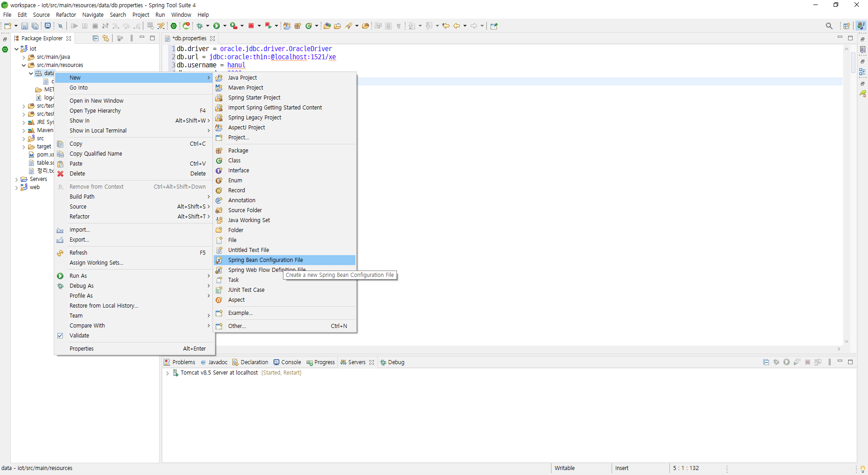Image resolution: width=868 pixels, height=475 pixels.
Task: Open the Boot Dashboard toolbar icon
Action: click(174, 26)
